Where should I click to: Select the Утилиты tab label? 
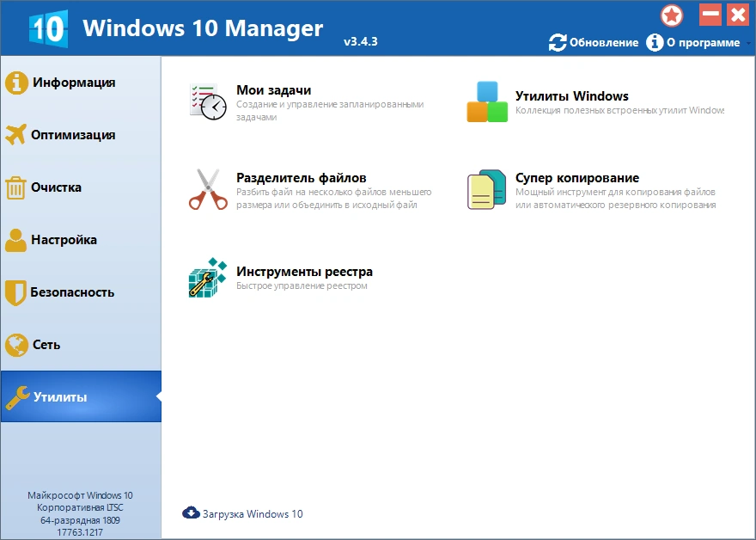coord(60,397)
